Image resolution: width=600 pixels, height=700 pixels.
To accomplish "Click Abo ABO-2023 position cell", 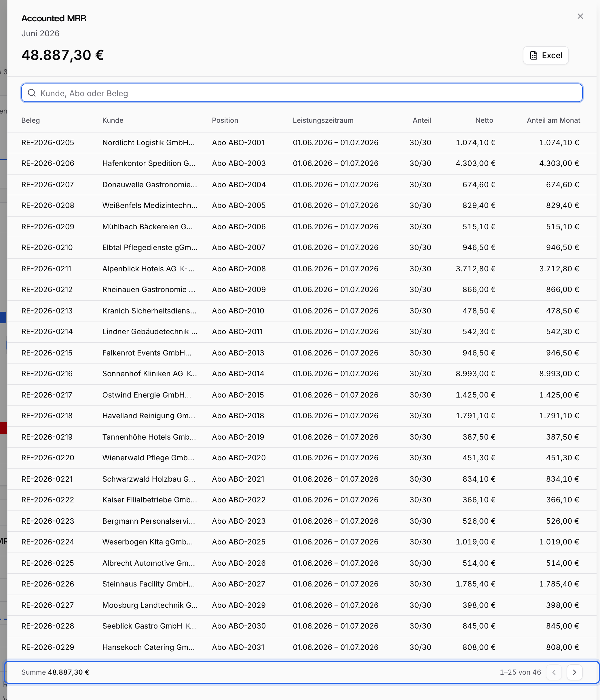I will (x=239, y=521).
